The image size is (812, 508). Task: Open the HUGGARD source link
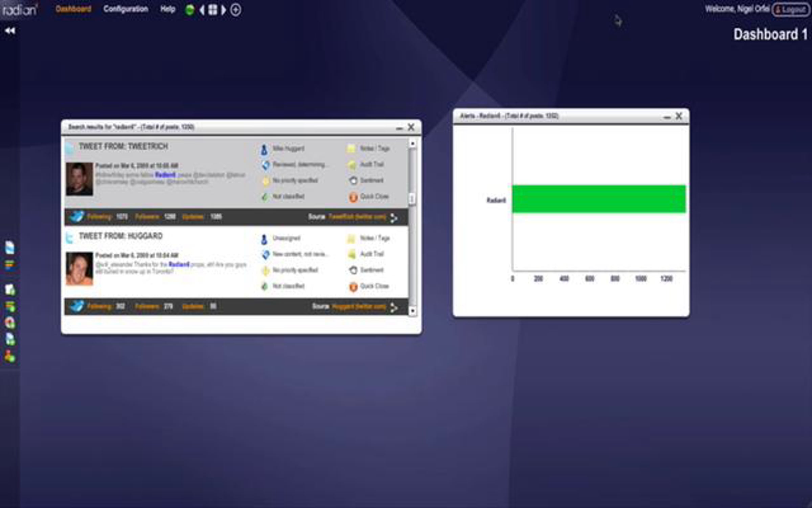click(x=359, y=306)
